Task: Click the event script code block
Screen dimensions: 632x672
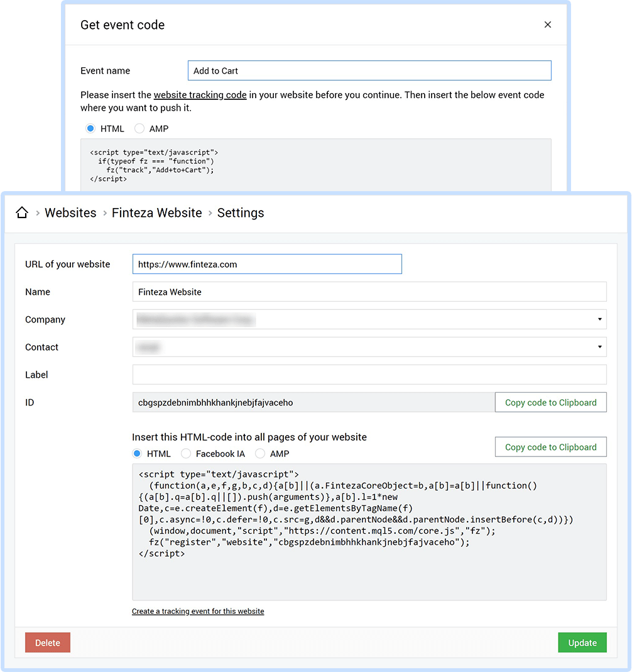Action: click(316, 165)
